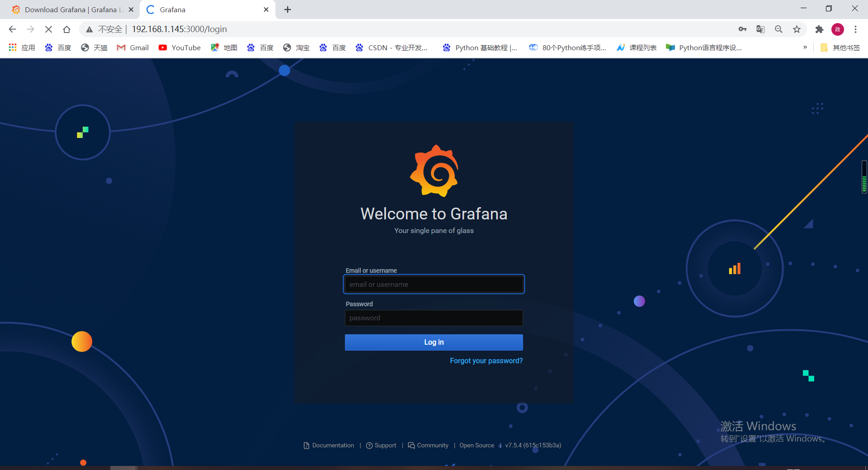Open the 80个Python练手项 bookmark
This screenshot has width=868, height=470.
pyautogui.click(x=568, y=47)
